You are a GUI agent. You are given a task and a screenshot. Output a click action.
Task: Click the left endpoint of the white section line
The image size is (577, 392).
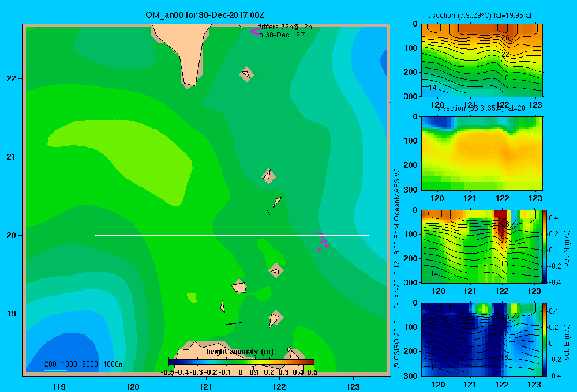(96, 235)
